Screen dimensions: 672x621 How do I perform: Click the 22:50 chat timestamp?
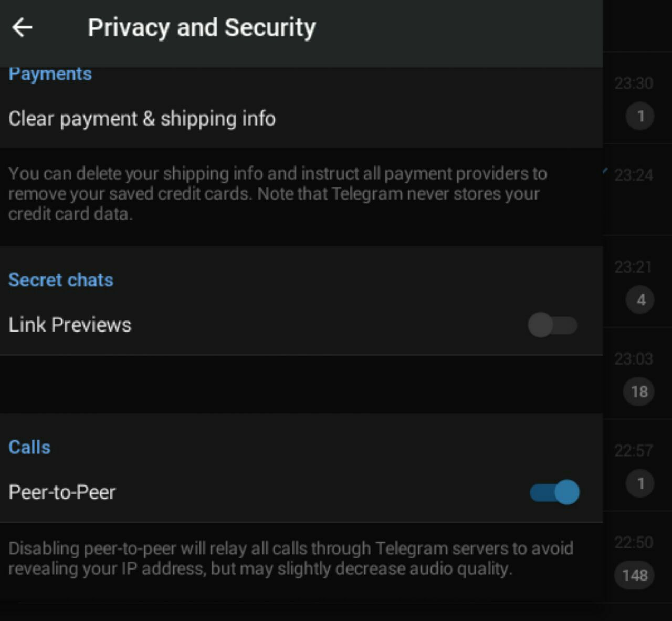click(634, 542)
